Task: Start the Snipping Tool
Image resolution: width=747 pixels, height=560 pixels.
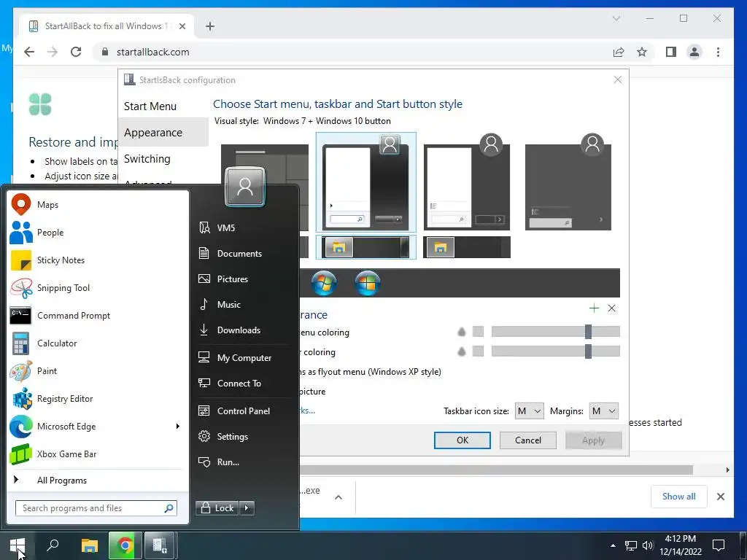Action: [x=98, y=287]
